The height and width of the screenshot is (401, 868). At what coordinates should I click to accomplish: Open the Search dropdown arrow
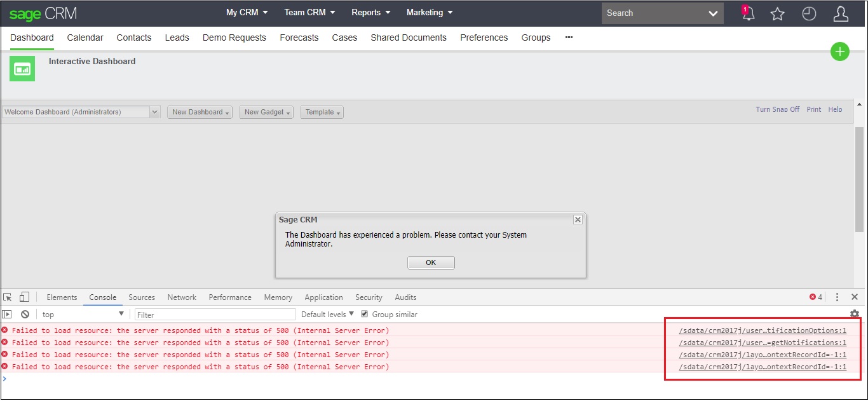(713, 13)
